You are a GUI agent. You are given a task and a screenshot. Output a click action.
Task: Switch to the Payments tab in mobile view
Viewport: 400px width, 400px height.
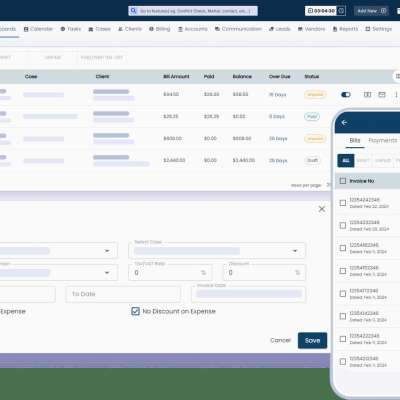coord(383,140)
